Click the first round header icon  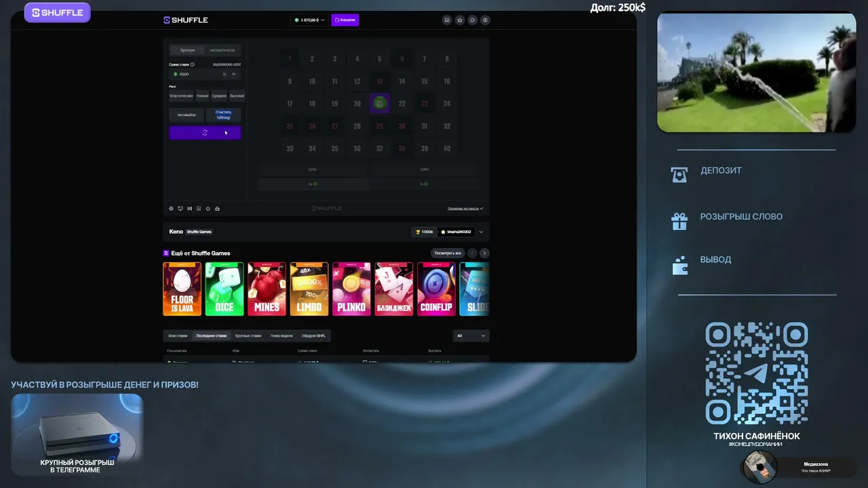[447, 20]
